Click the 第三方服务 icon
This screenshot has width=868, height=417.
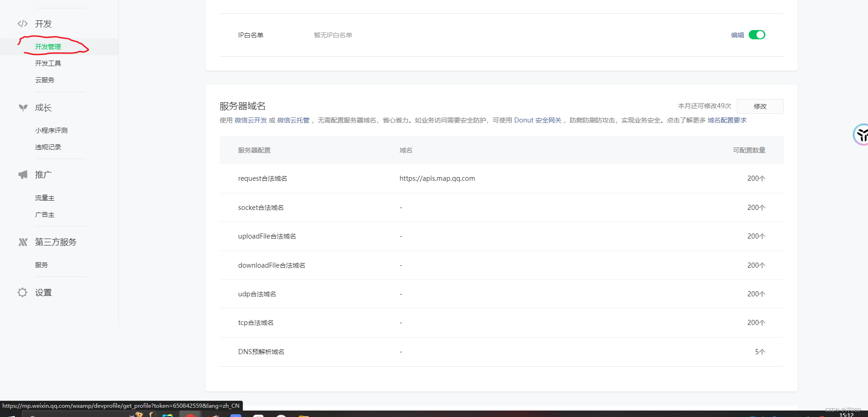[x=23, y=242]
